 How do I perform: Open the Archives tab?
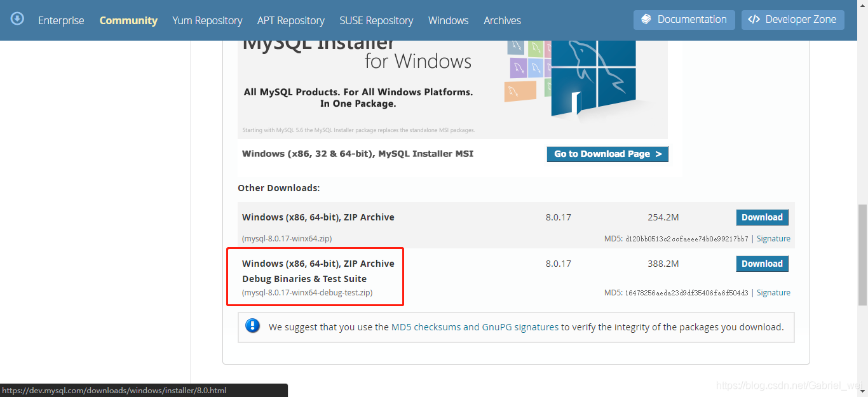[502, 20]
